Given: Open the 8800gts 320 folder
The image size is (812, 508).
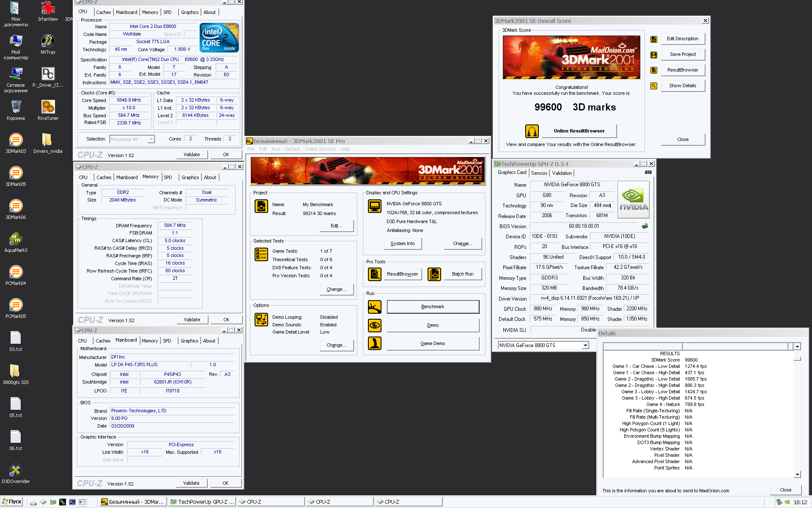Looking at the screenshot, I should [x=16, y=374].
